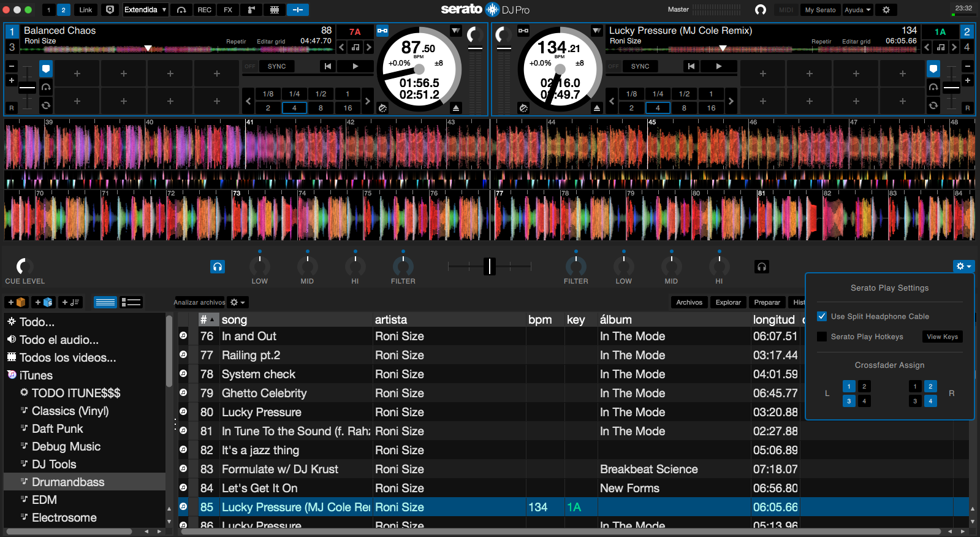Open the setup gear in top right
Image resolution: width=980 pixels, height=537 pixels.
[886, 10]
